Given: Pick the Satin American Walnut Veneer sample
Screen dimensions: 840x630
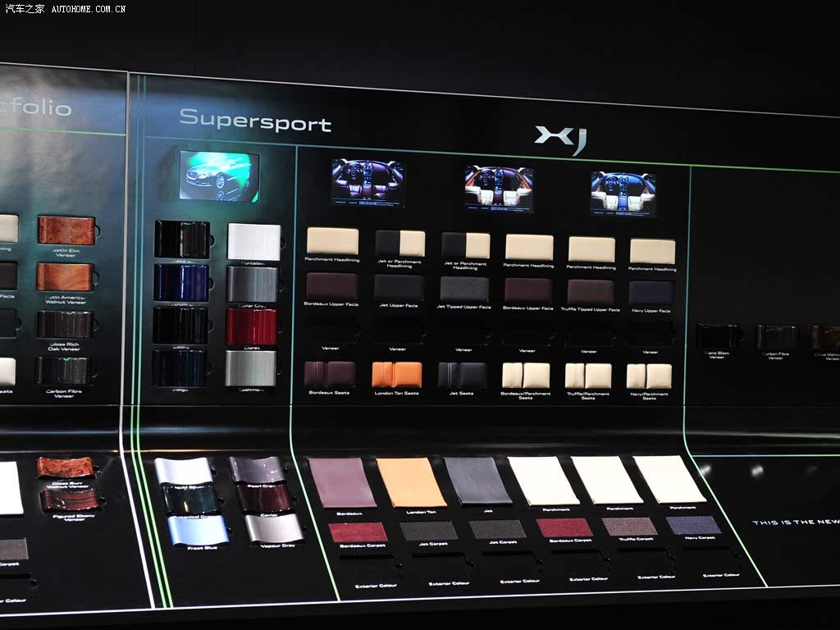Looking at the screenshot, I should 66,277.
